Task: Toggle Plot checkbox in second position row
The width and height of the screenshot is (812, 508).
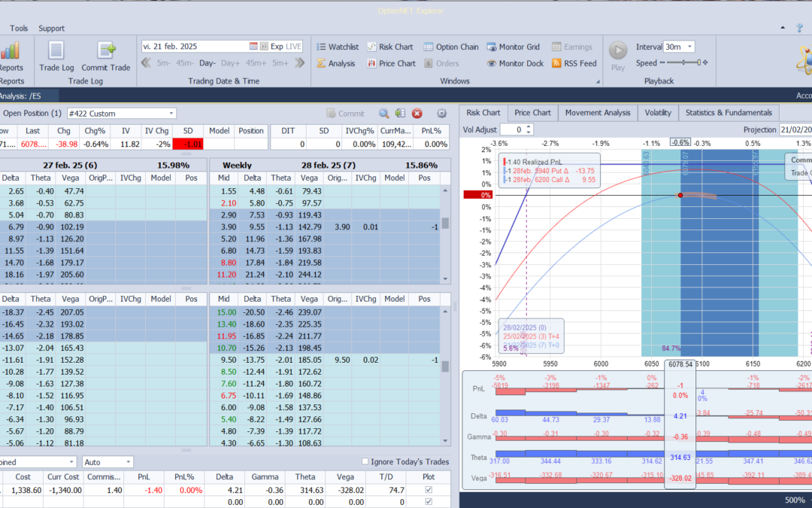Action: click(429, 502)
